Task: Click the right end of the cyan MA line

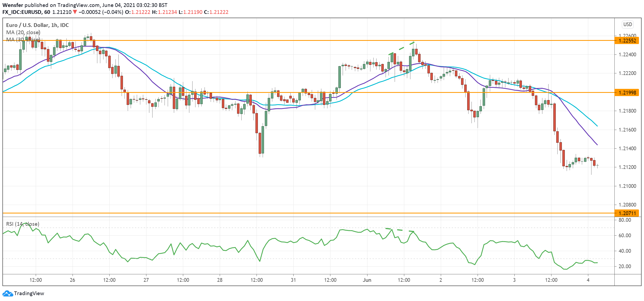Action: (597, 126)
